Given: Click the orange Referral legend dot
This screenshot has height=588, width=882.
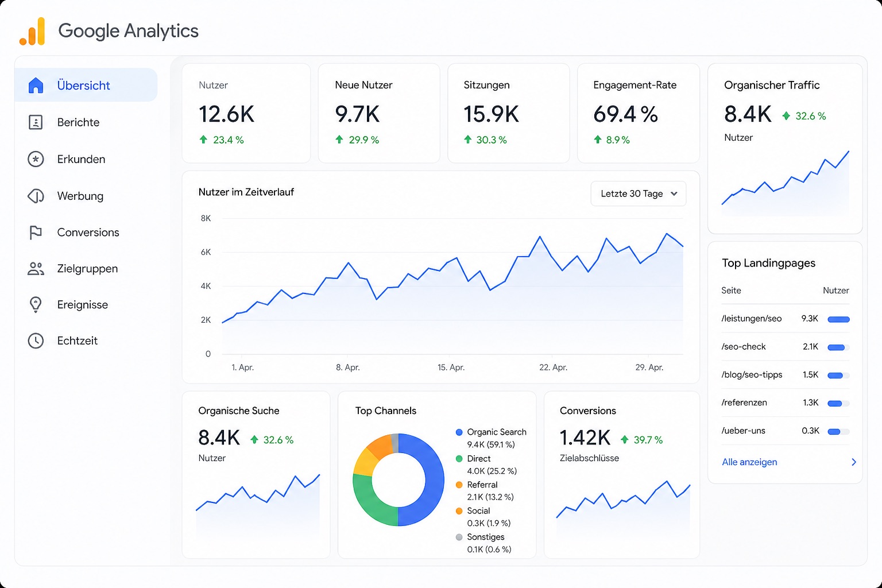Looking at the screenshot, I should click(459, 485).
